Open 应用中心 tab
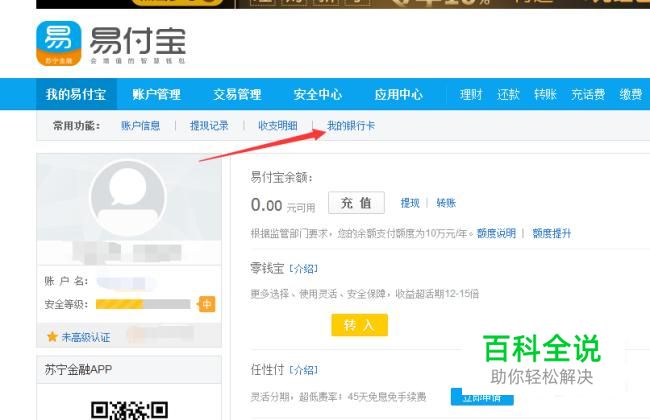 click(x=398, y=95)
